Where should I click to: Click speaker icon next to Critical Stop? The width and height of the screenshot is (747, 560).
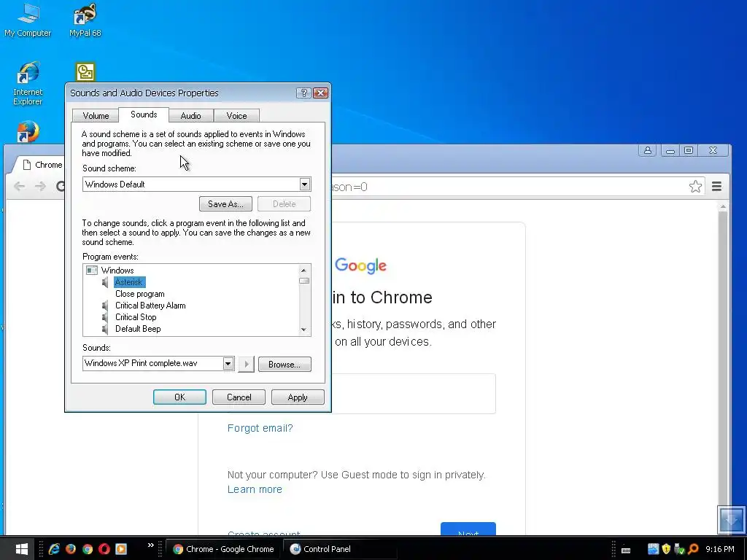point(105,317)
